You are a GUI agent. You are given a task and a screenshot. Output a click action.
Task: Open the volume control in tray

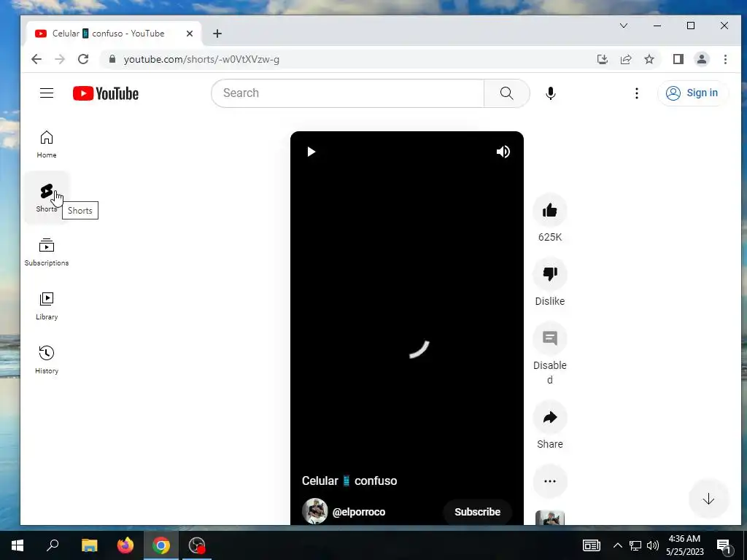tap(653, 545)
